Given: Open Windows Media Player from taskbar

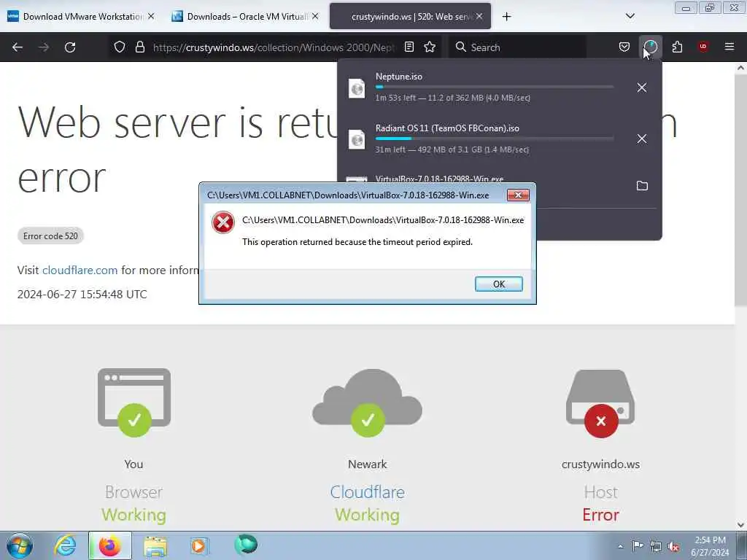Looking at the screenshot, I should point(198,545).
